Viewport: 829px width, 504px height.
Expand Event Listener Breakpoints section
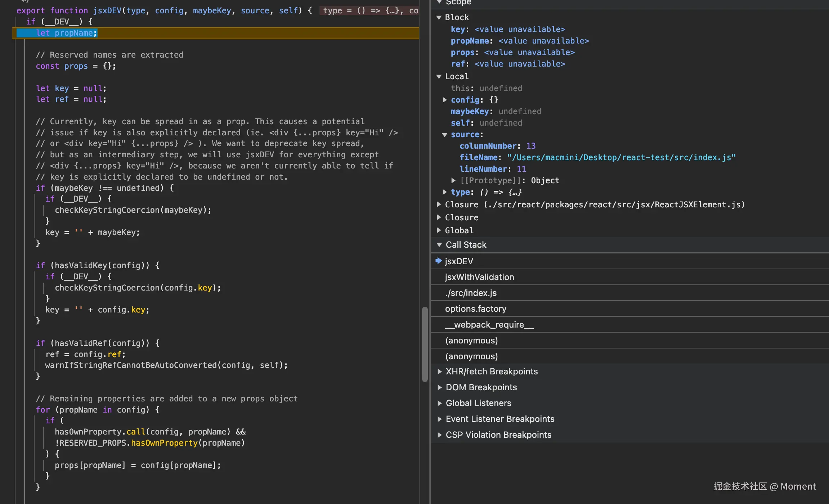click(x=439, y=419)
